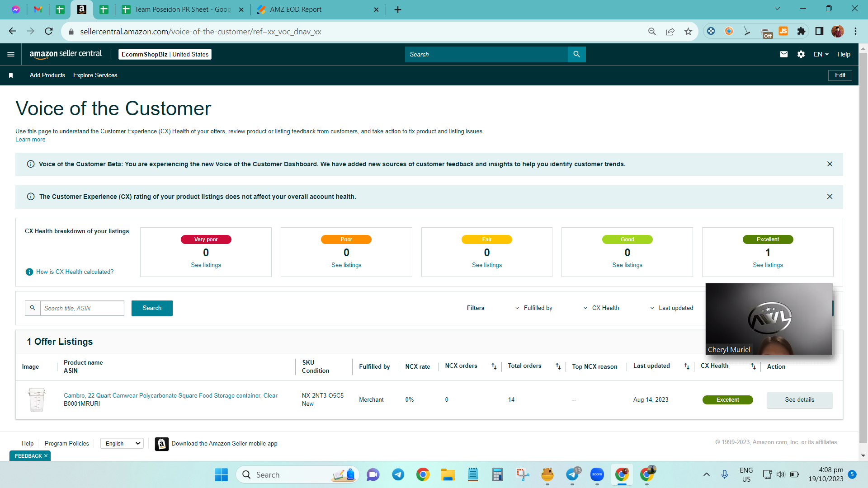This screenshot has height=488, width=868.
Task: Open the EcommShopBiz United States account switcher
Action: pyautogui.click(x=165, y=54)
